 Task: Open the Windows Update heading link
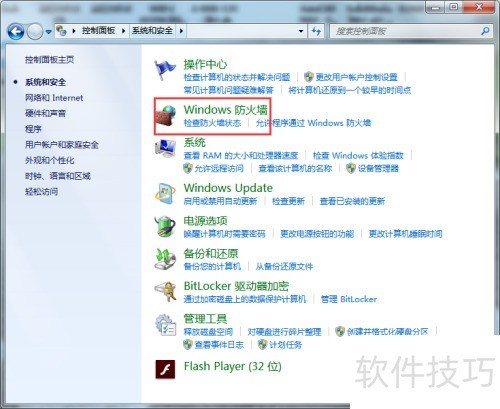228,188
